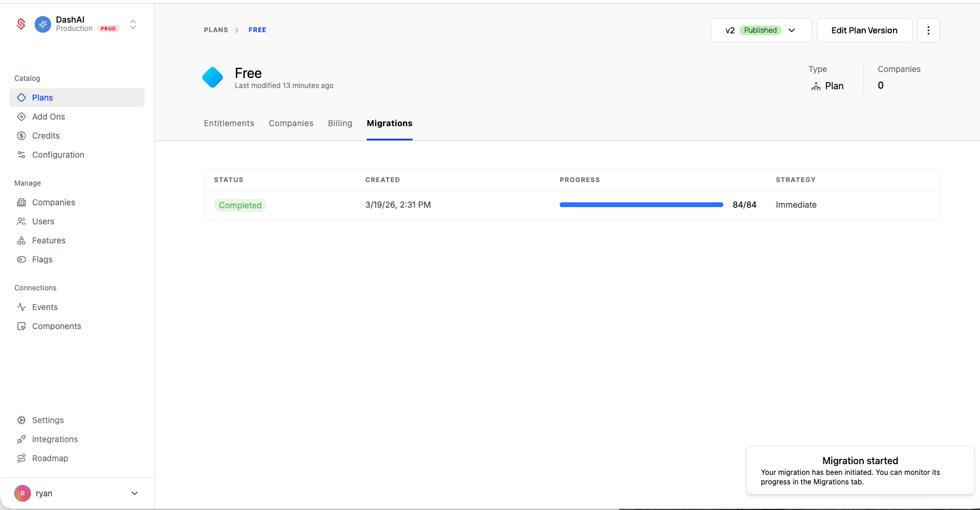Click the Companies count value 0
This screenshot has width=980, height=510.
[x=881, y=86]
